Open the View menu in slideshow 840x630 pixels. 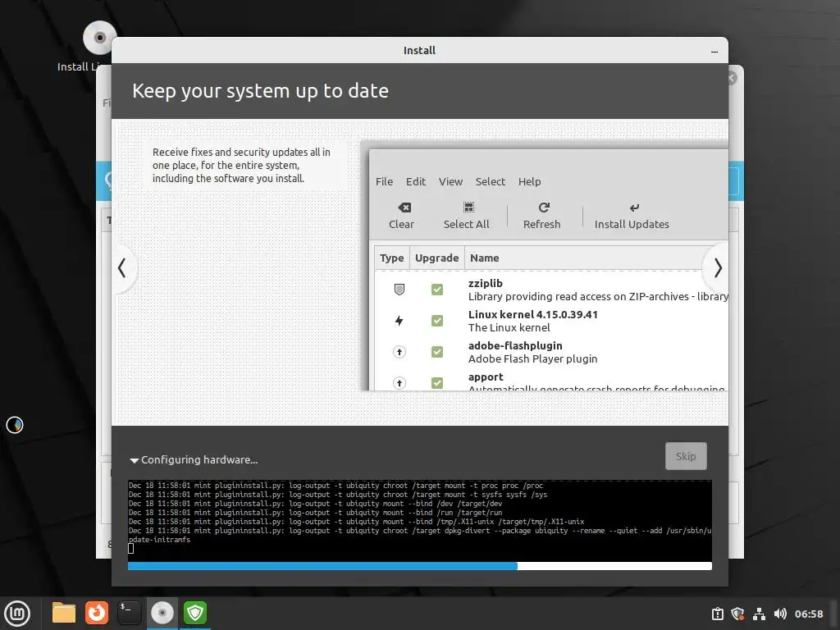(450, 181)
